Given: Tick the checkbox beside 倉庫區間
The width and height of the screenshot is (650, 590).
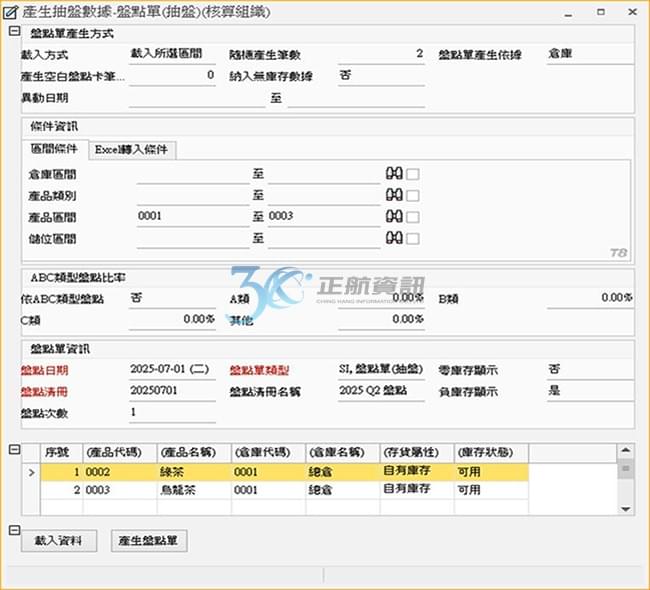Looking at the screenshot, I should pos(413,174).
